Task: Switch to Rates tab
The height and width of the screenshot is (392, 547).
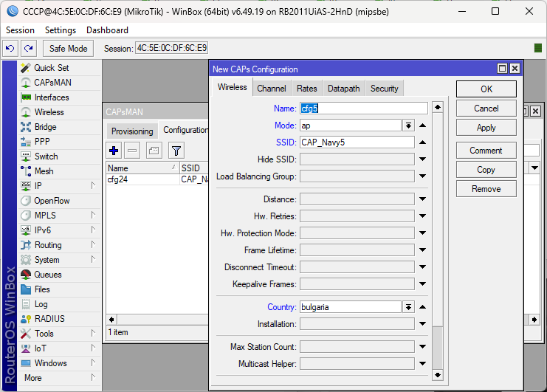Action: point(306,89)
